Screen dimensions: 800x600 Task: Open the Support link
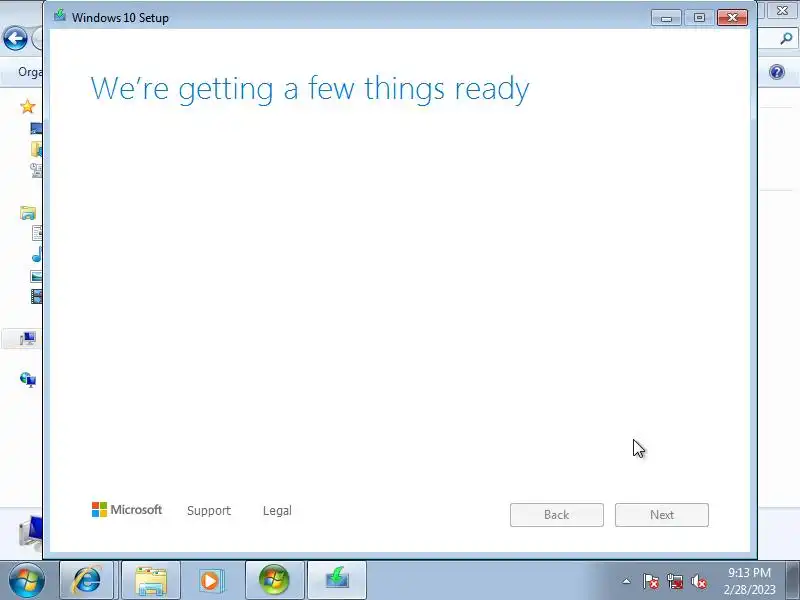coord(209,511)
